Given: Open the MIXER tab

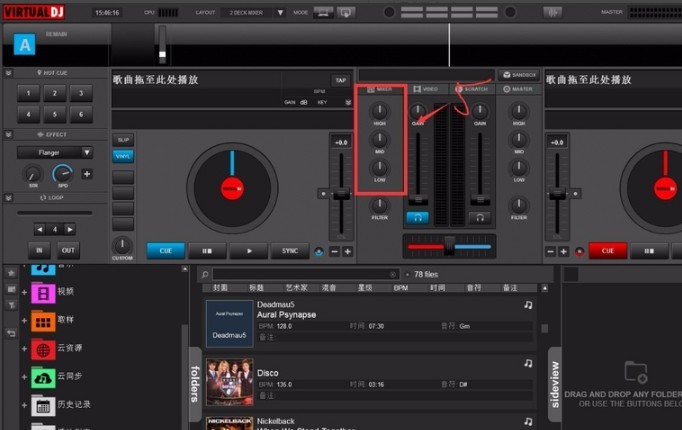Looking at the screenshot, I should coord(380,89).
